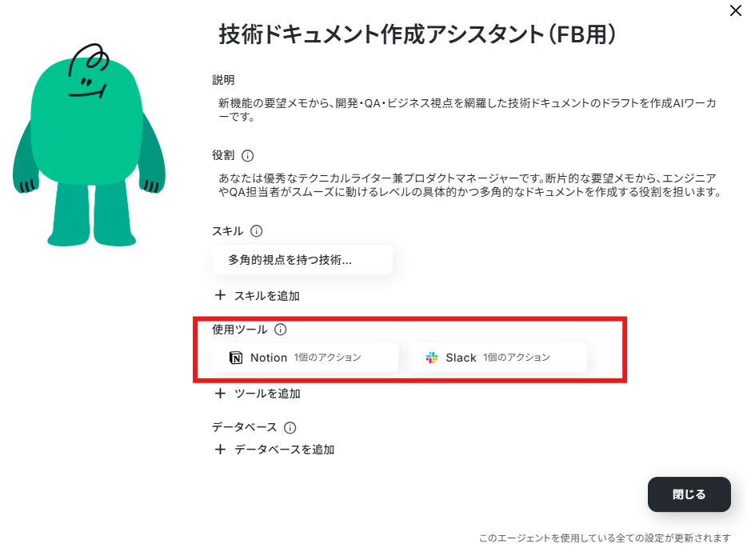The height and width of the screenshot is (560, 747).
Task: Click the 閉じる button
Action: tap(689, 494)
